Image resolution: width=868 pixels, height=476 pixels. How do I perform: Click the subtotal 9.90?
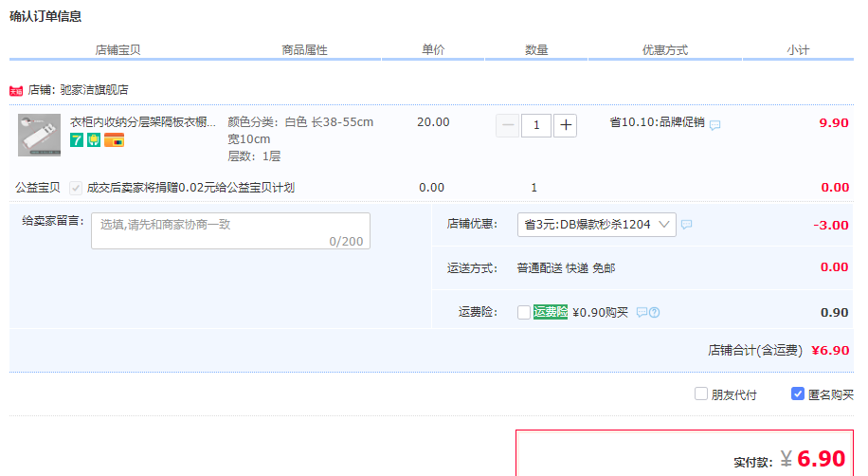pos(834,123)
